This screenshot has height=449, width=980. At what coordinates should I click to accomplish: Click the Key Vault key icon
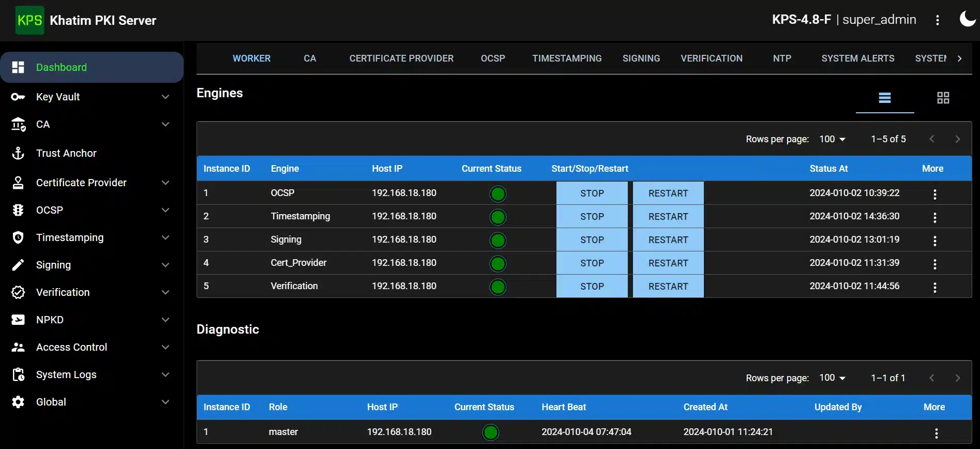pyautogui.click(x=18, y=97)
